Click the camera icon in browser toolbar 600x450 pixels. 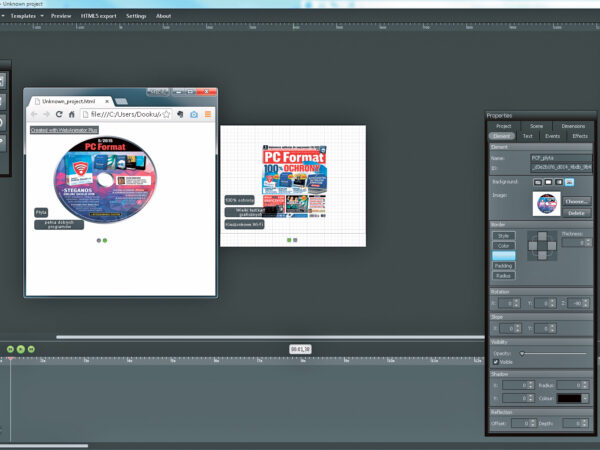[x=193, y=114]
